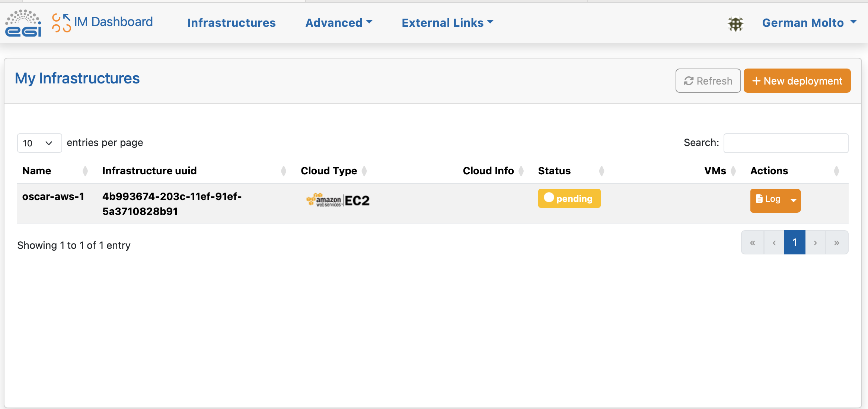This screenshot has width=868, height=409.
Task: Click the Amazon EC2 cloud type logo
Action: coord(338,200)
